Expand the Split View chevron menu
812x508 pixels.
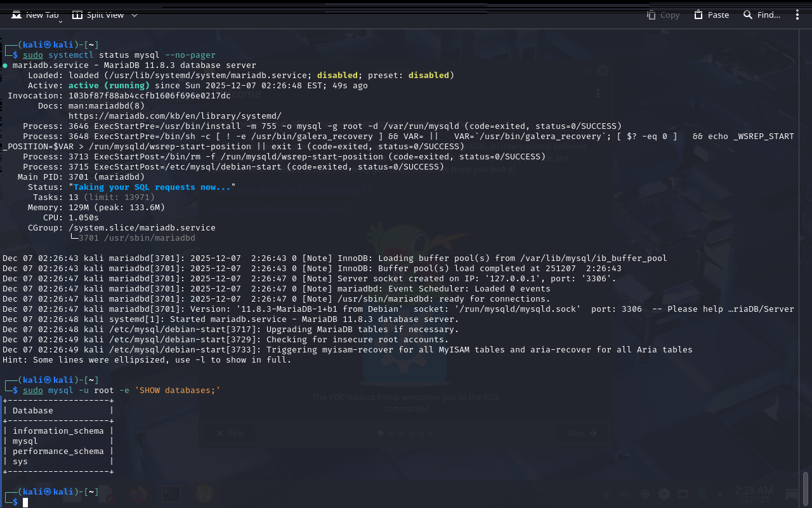point(134,15)
